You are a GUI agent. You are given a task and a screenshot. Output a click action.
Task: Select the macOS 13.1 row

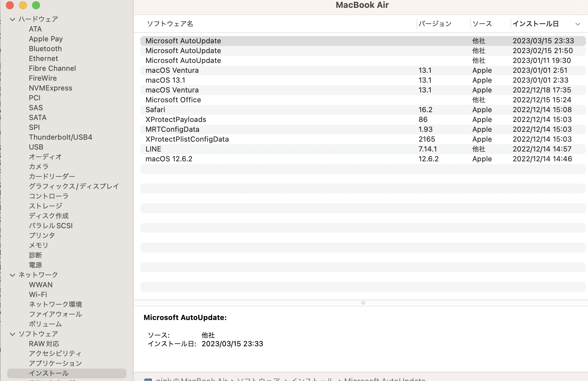point(363,80)
